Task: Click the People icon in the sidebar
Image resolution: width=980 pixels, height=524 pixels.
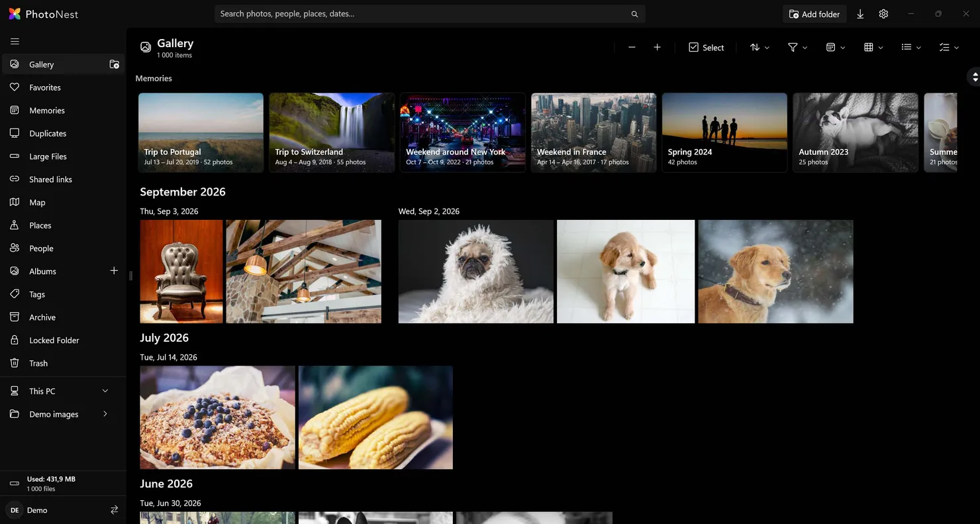Action: coord(15,248)
